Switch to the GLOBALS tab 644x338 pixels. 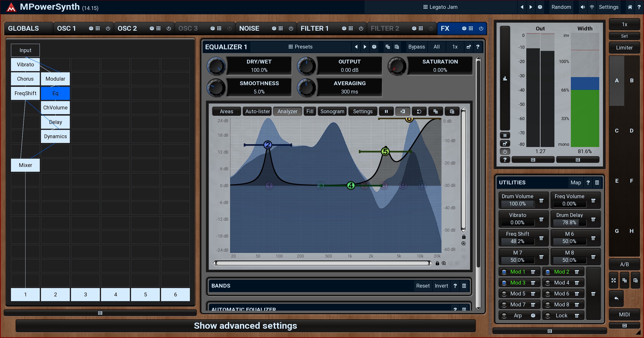click(24, 29)
